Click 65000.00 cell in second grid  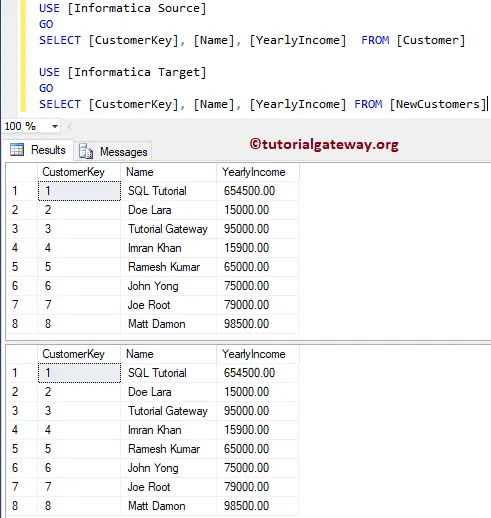(257, 449)
